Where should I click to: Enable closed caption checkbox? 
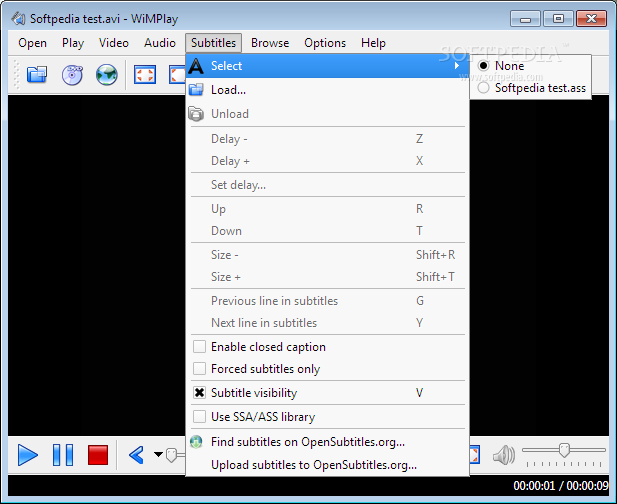200,347
